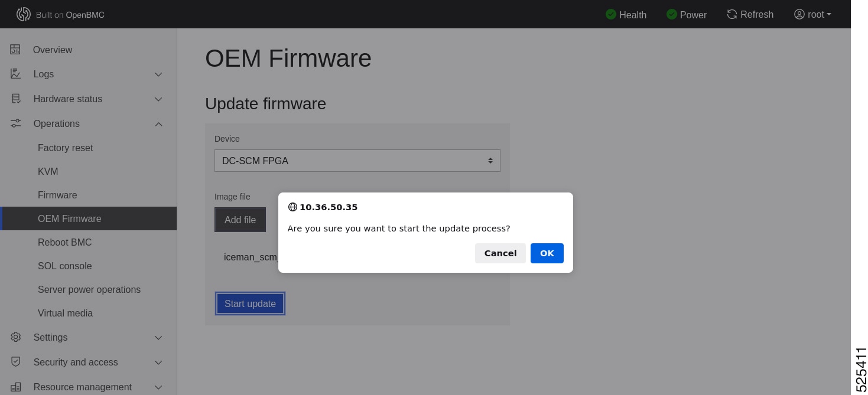The image size is (868, 395).
Task: Click the Resource management icon
Action: tap(15, 387)
